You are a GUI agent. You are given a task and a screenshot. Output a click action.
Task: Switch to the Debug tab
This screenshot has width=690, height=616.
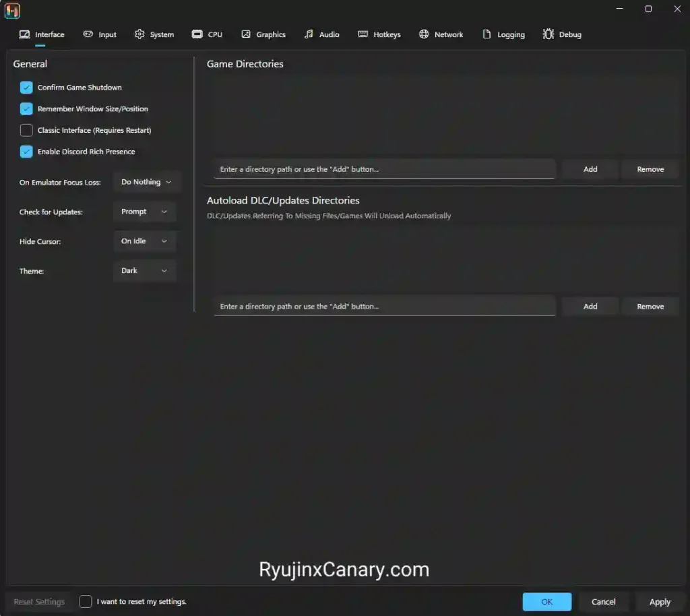(563, 34)
